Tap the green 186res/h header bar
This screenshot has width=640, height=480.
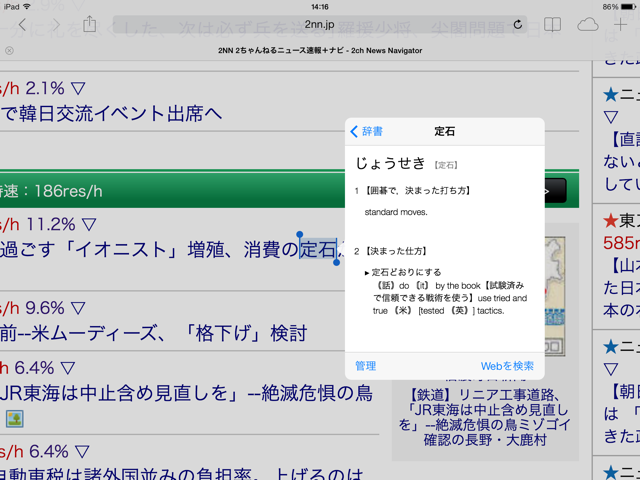tap(172, 190)
